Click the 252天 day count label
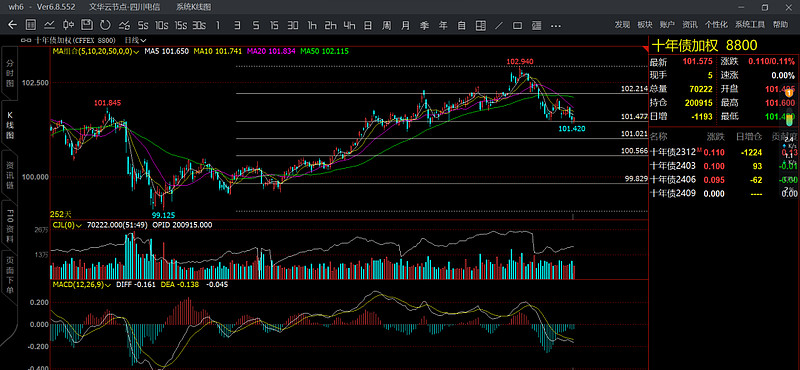Viewport: 800px width, 370px height. click(61, 214)
